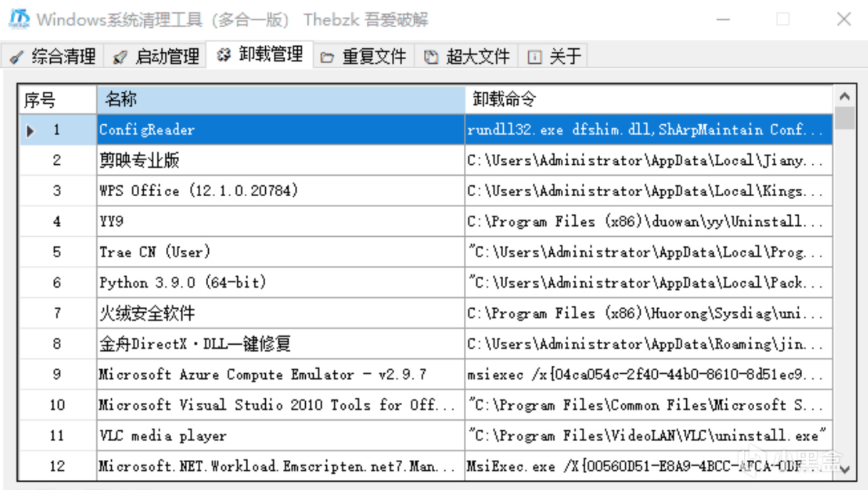Switch to the 启动管理 tab
The width and height of the screenshot is (868, 490).
tap(155, 56)
